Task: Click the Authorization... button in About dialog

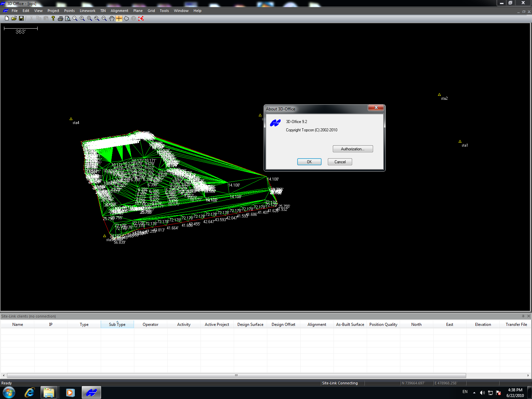Action: [353, 149]
